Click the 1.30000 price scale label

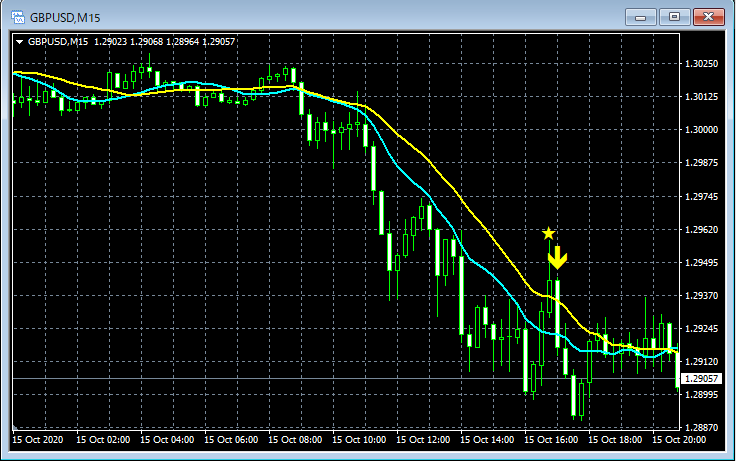pyautogui.click(x=701, y=130)
